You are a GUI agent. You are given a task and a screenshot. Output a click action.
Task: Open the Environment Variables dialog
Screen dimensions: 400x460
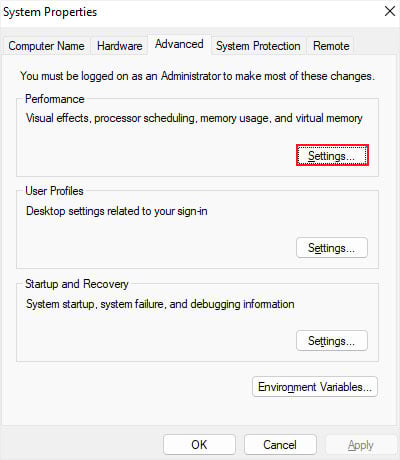pyautogui.click(x=315, y=387)
